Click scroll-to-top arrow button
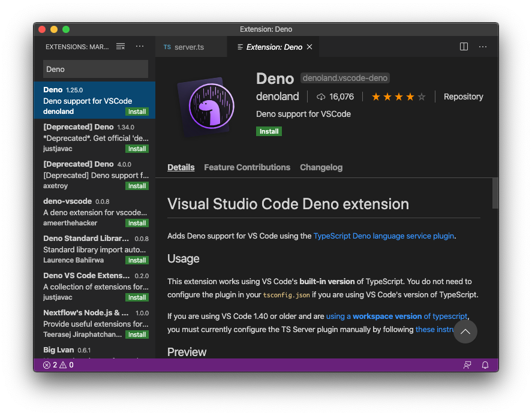This screenshot has width=532, height=416. [x=465, y=331]
